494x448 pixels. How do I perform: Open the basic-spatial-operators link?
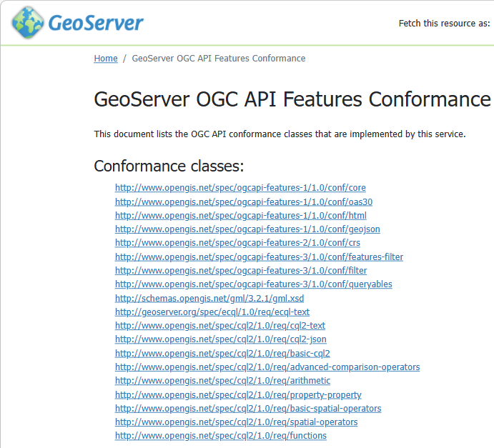[247, 409]
